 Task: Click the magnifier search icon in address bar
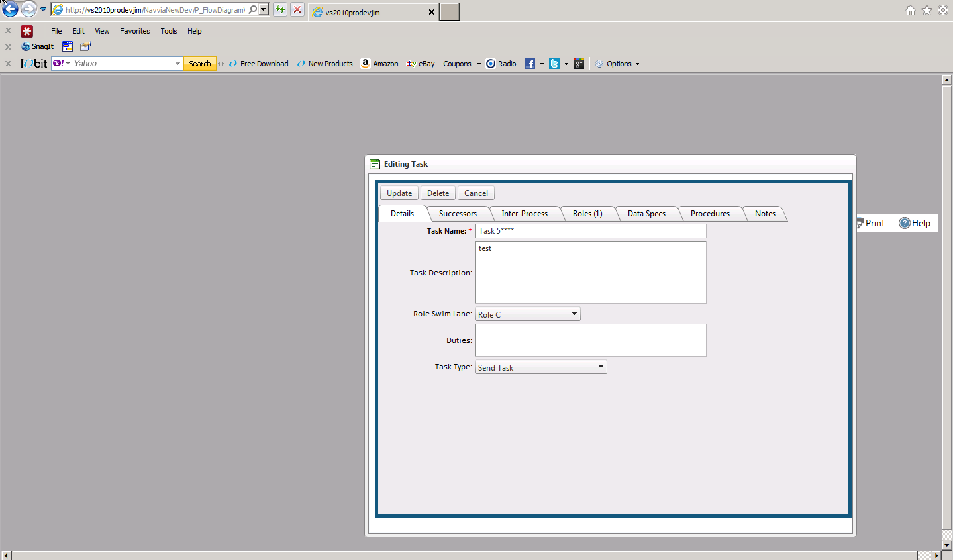pyautogui.click(x=253, y=10)
